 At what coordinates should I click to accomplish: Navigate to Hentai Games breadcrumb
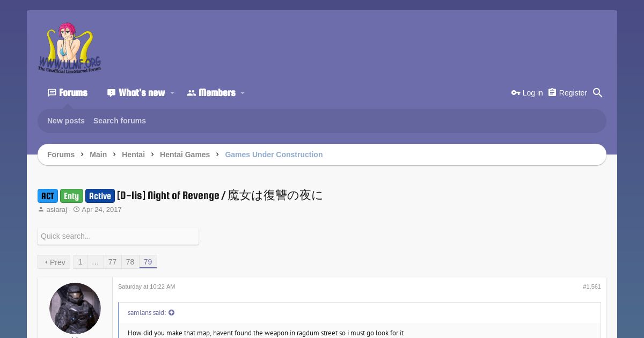185,155
